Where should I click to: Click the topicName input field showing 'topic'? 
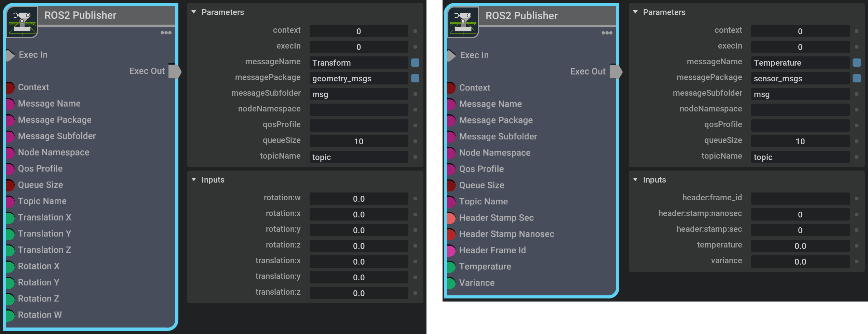[358, 157]
